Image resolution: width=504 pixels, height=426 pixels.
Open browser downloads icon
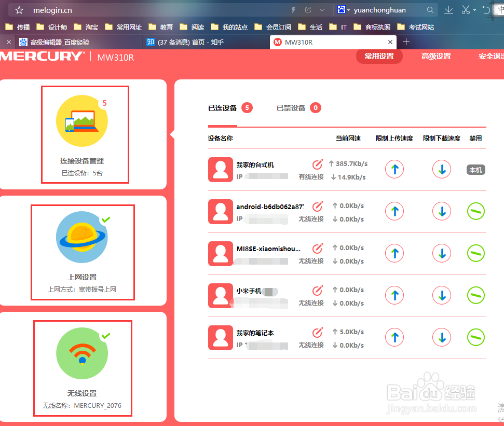coord(448,10)
